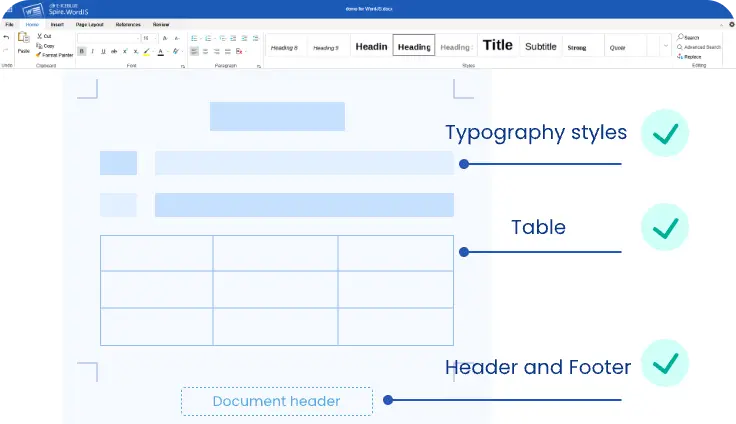Click the Replace icon in Editing group
Viewport: 736px width, 424px height.
click(x=680, y=57)
